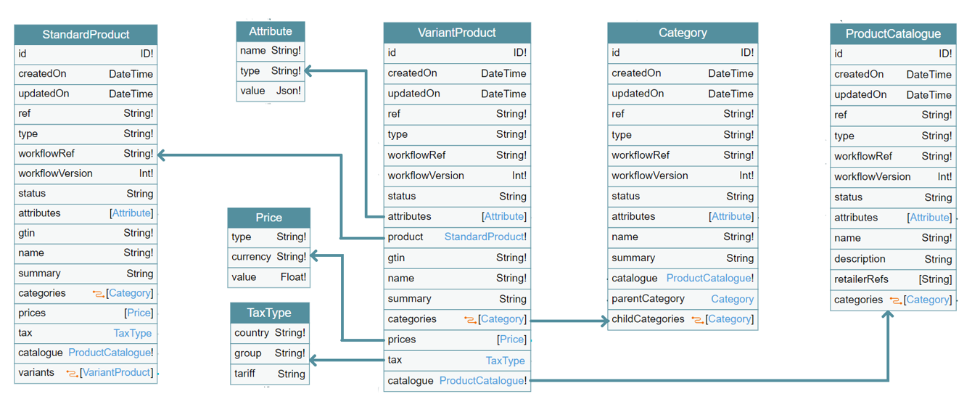Select the TaxType table header
980x407 pixels.
[x=269, y=313]
